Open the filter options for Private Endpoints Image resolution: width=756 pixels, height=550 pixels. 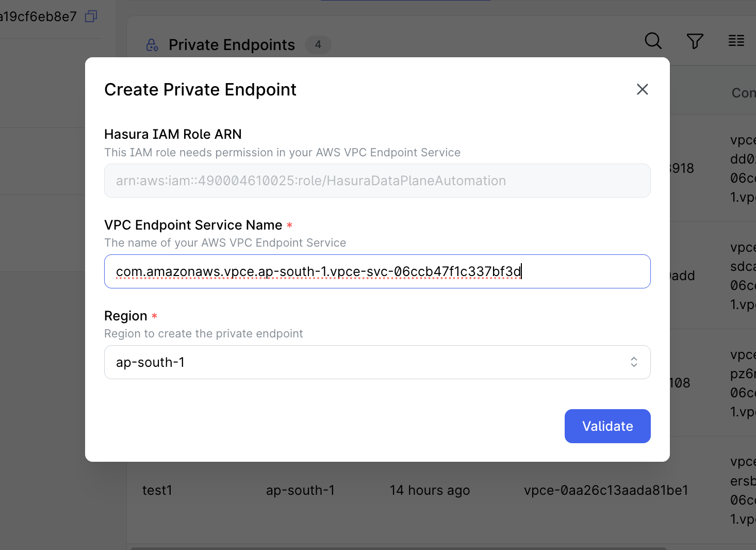tap(694, 41)
